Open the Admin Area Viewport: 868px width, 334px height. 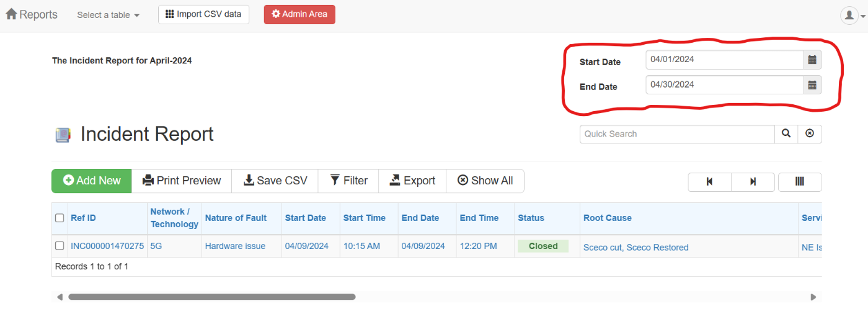(x=299, y=14)
